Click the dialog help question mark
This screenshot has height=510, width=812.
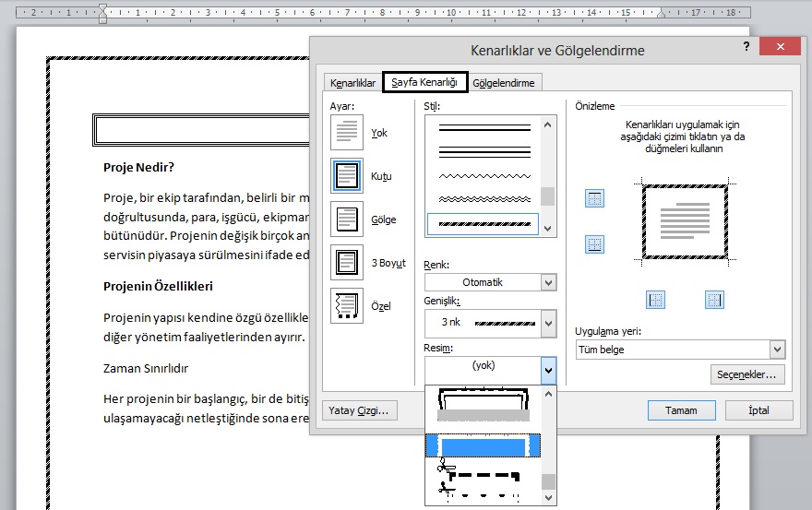coord(745,48)
